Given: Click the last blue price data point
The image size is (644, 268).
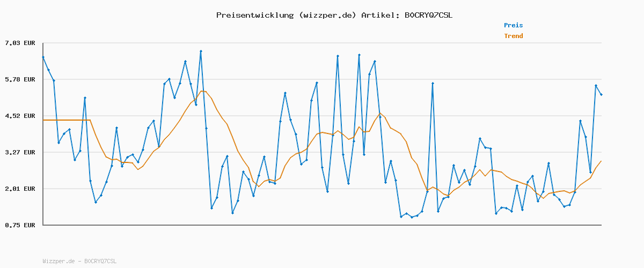Looking at the screenshot, I should pyautogui.click(x=601, y=95).
